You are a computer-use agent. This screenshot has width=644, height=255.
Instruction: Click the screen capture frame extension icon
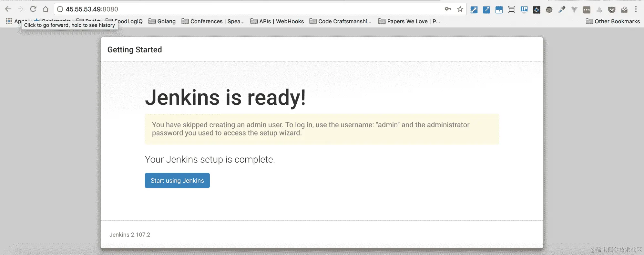[512, 10]
